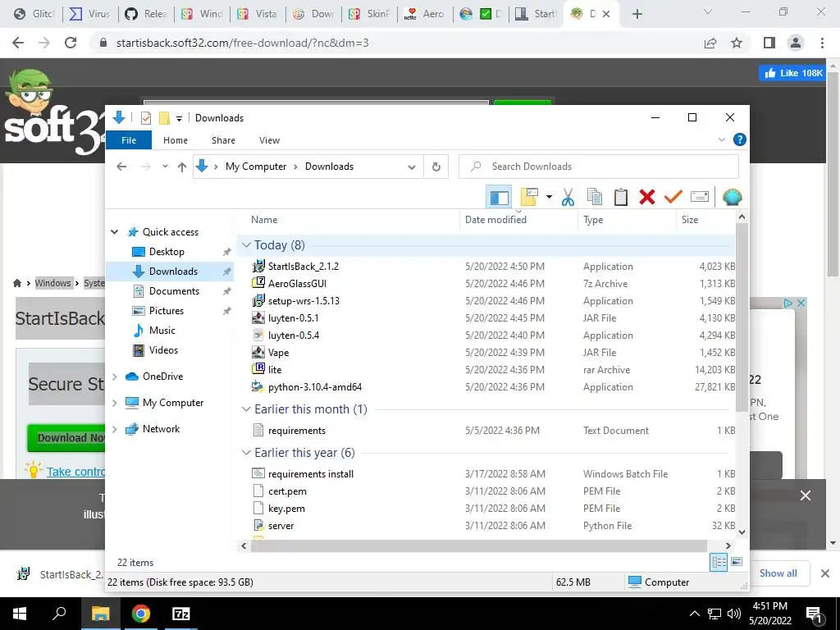Click the New folder quick access icon in title bar

(x=164, y=118)
